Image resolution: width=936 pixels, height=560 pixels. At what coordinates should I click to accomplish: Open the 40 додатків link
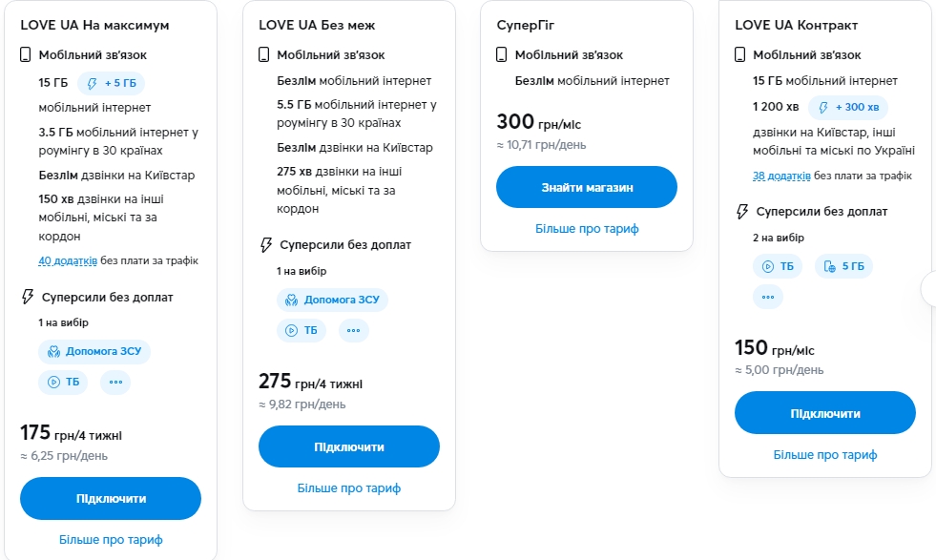[68, 260]
